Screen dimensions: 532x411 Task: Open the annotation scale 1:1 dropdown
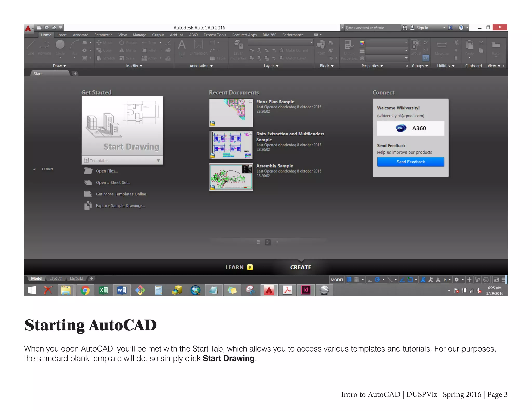coord(447,280)
